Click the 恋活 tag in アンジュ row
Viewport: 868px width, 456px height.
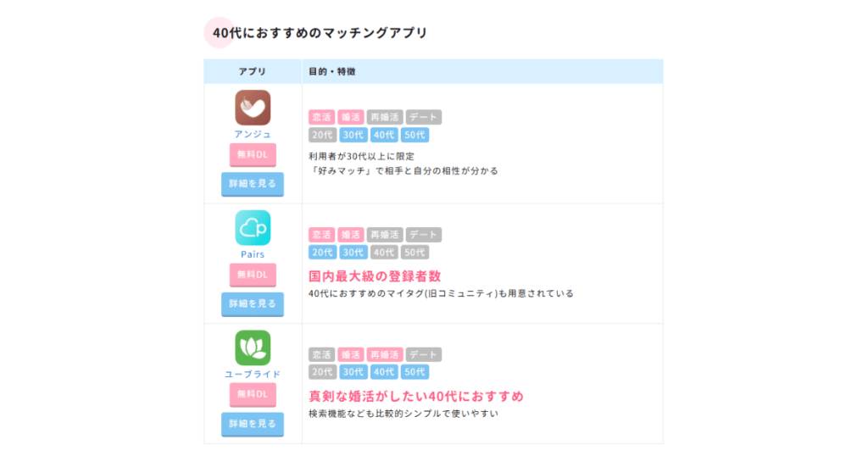(x=321, y=117)
